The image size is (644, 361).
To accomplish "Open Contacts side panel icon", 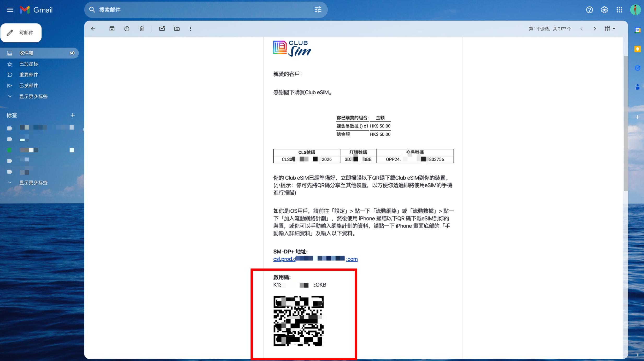I will tap(637, 87).
